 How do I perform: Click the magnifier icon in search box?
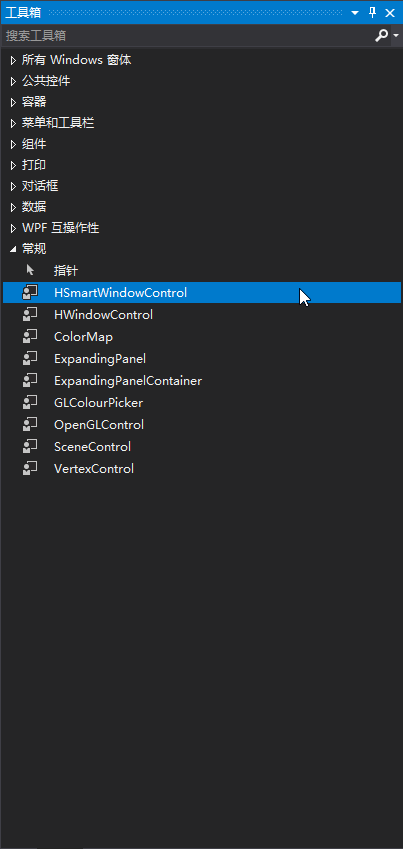tap(381, 36)
